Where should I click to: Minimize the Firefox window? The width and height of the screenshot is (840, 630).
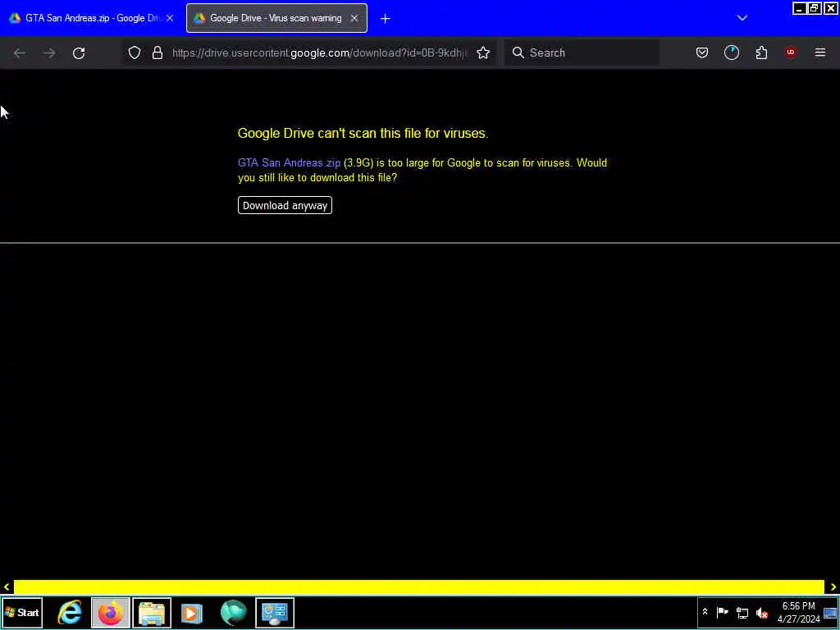[799, 8]
